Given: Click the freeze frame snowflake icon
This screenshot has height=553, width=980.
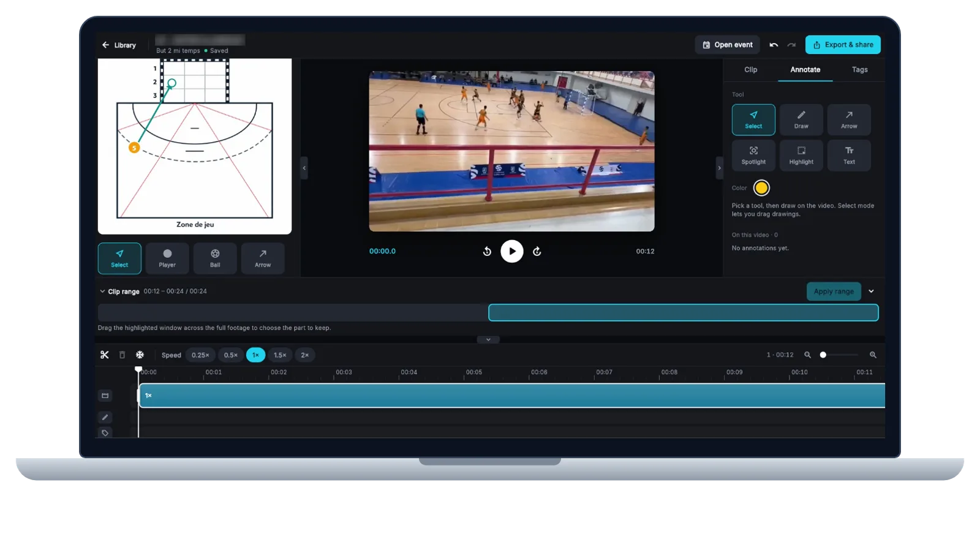Looking at the screenshot, I should tap(140, 355).
